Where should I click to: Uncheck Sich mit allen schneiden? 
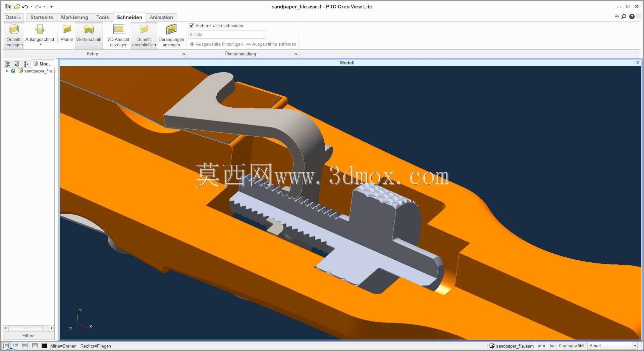click(x=192, y=26)
